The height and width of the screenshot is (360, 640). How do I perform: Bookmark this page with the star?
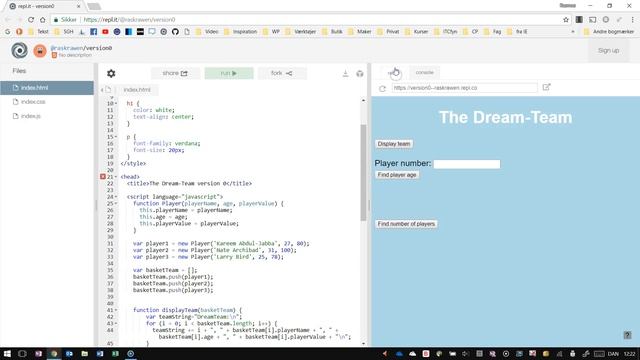tap(566, 20)
